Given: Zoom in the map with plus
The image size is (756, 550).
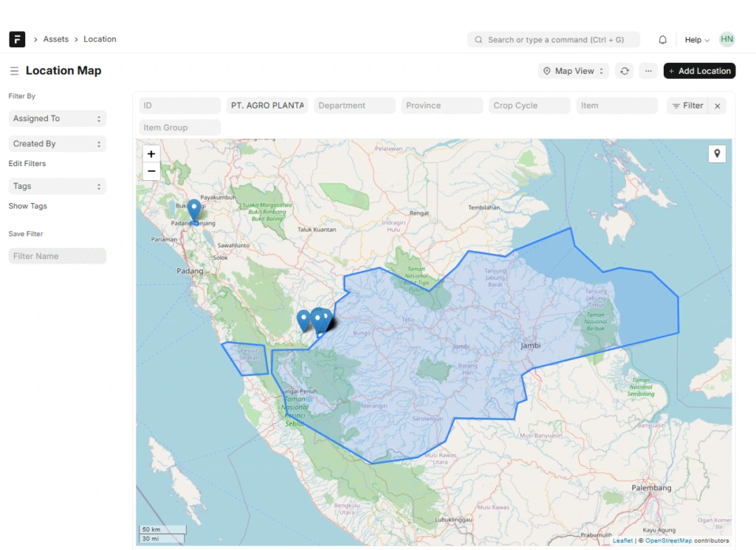Looking at the screenshot, I should [x=151, y=154].
